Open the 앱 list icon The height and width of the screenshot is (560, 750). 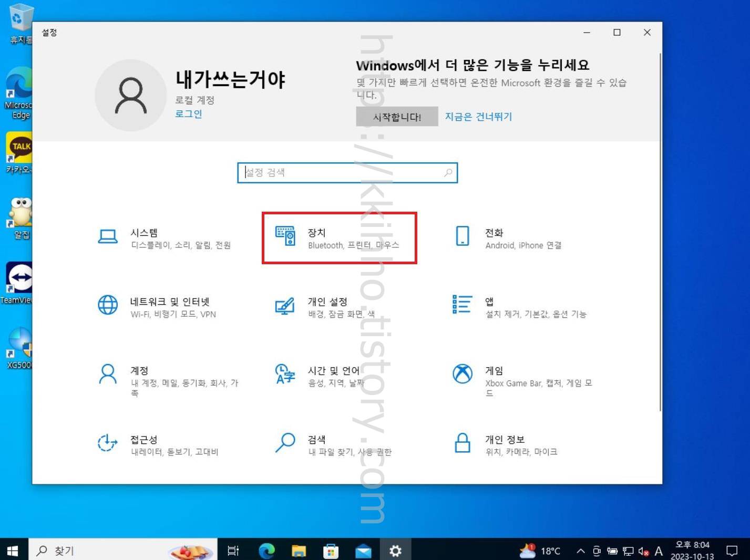tap(462, 304)
